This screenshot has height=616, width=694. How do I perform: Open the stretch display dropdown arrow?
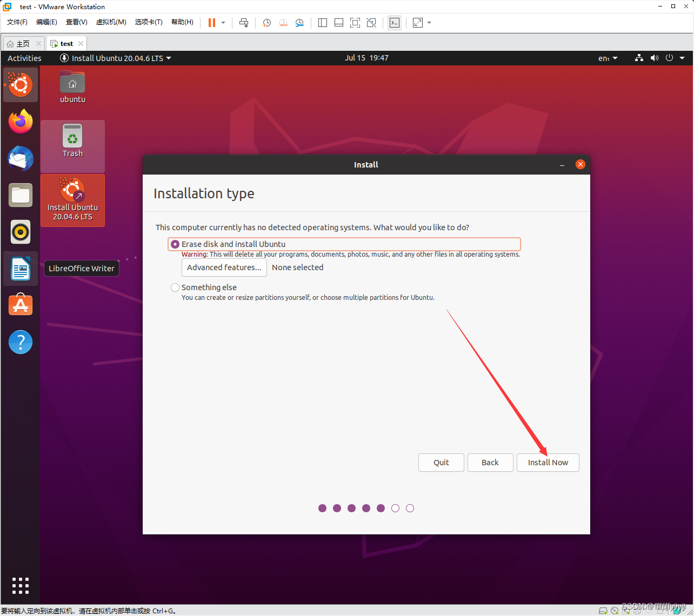pos(429,23)
